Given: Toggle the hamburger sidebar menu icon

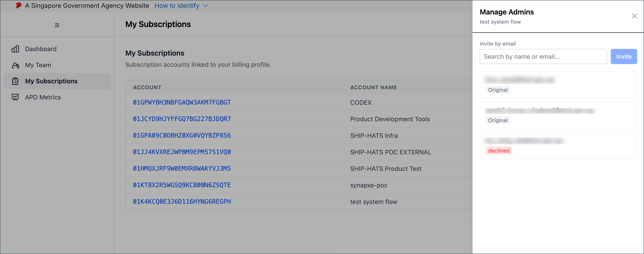Looking at the screenshot, I should [x=57, y=25].
